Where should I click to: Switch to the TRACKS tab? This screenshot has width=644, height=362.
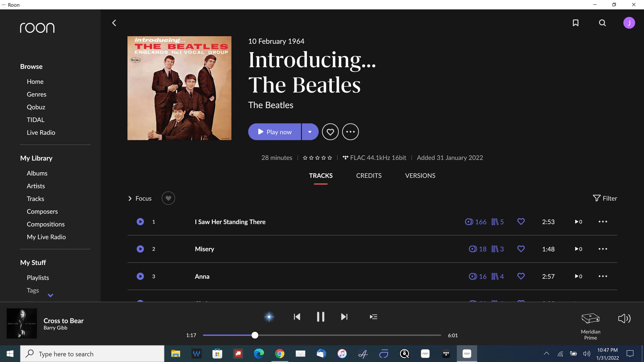coord(321,176)
